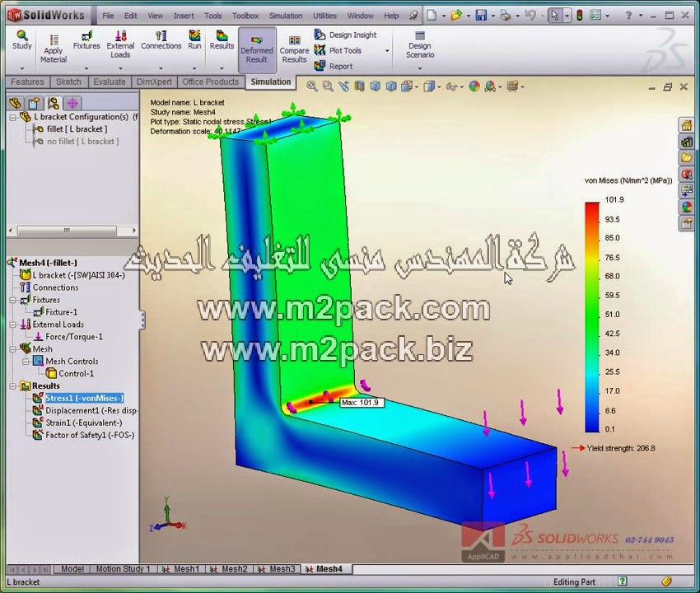Open the dropdown under Study
Image resolution: width=700 pixels, height=593 pixels.
pyautogui.click(x=22, y=68)
